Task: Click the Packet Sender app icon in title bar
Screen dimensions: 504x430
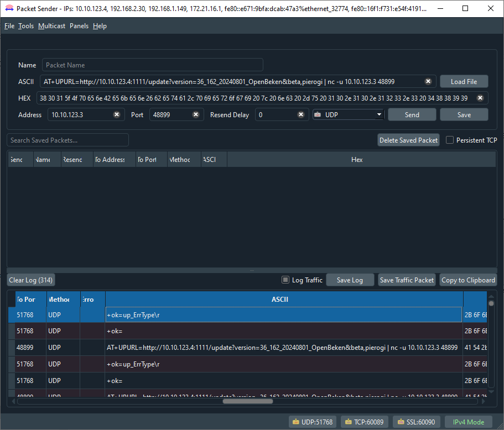Action: click(9, 8)
